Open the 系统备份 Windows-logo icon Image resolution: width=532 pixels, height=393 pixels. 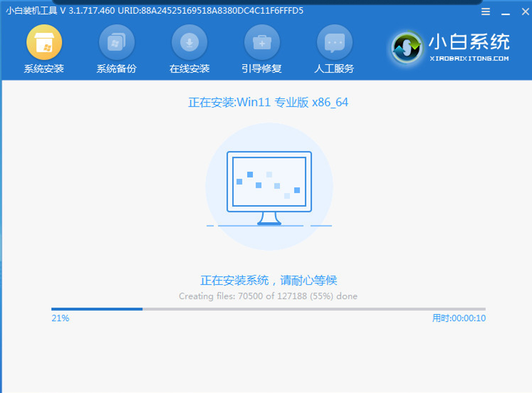pos(116,43)
